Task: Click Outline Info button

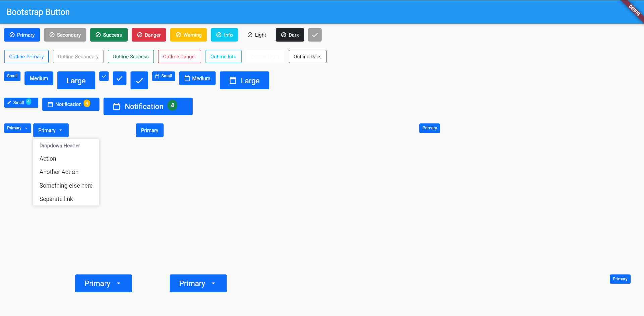Action: coord(224,57)
